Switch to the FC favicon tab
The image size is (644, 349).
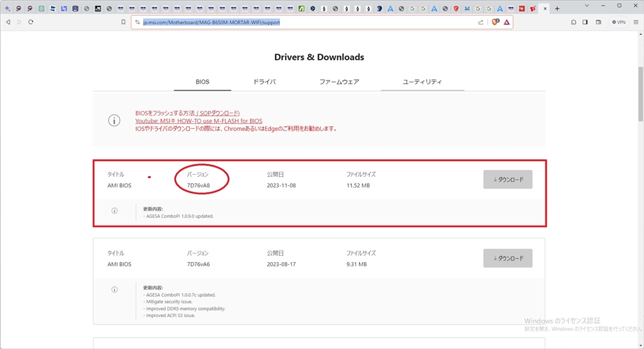click(x=75, y=8)
